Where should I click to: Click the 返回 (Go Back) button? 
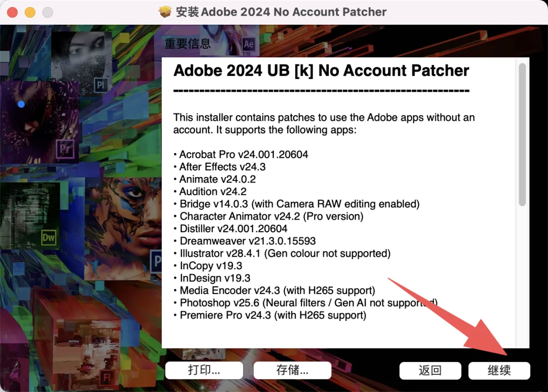[430, 370]
